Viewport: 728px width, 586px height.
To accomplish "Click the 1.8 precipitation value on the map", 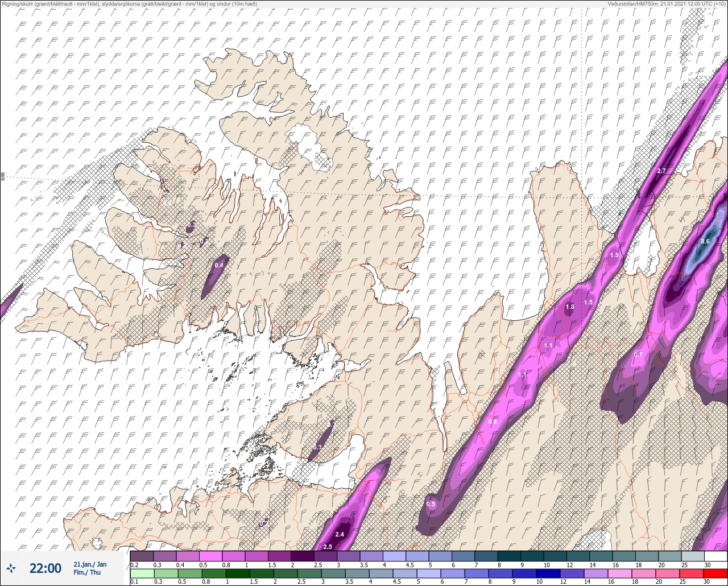I will 570,307.
